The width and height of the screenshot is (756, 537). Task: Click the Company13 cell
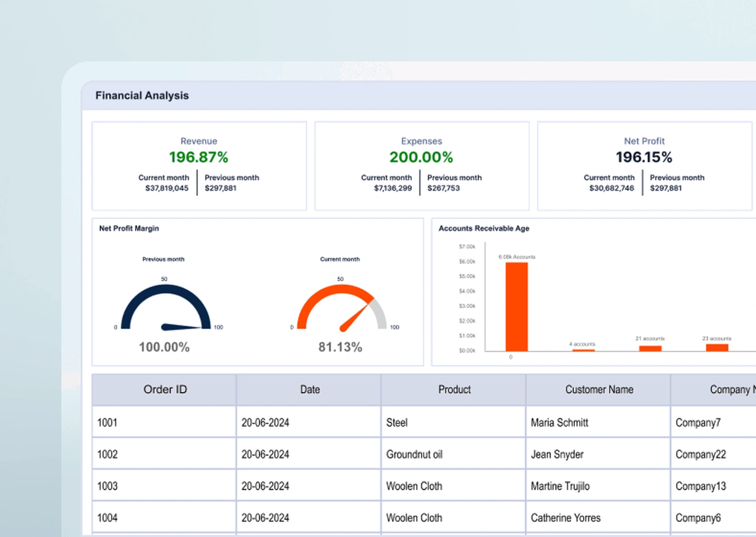tap(714, 486)
